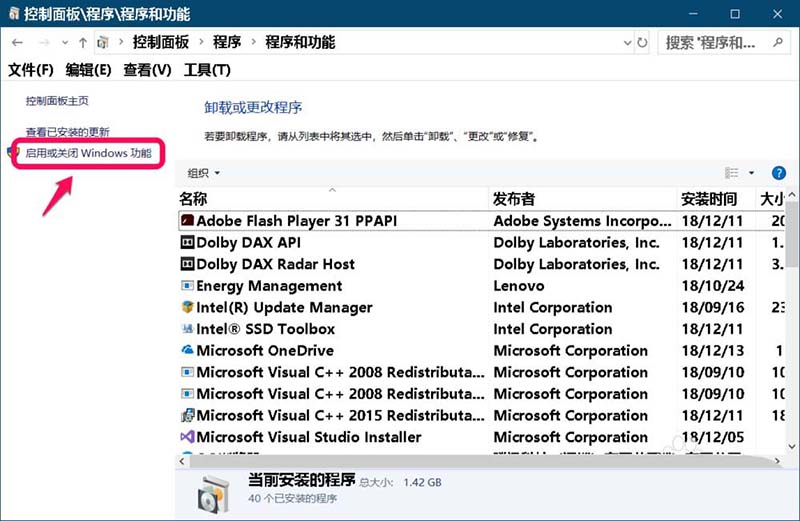This screenshot has height=521, width=800.
Task: Go up one folder level arrow
Action: pos(82,43)
